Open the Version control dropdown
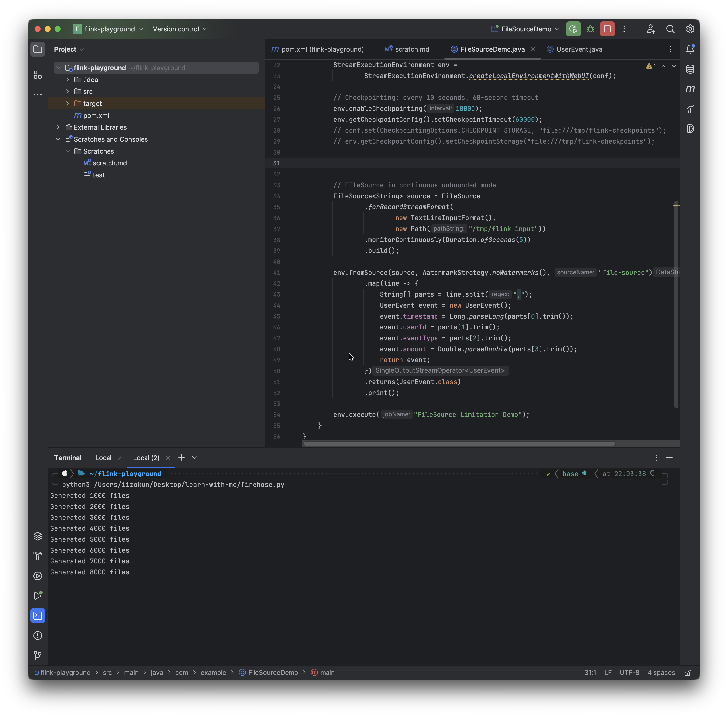Screen dimensions: 728x717 [180, 29]
